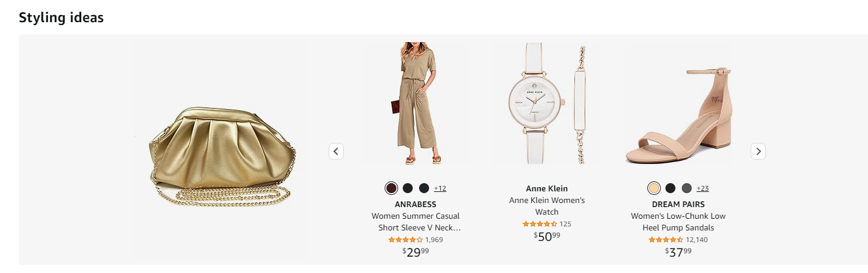868x273 pixels.
Task: Click the DREAM PAIRS sandals star rating
Action: click(665, 240)
